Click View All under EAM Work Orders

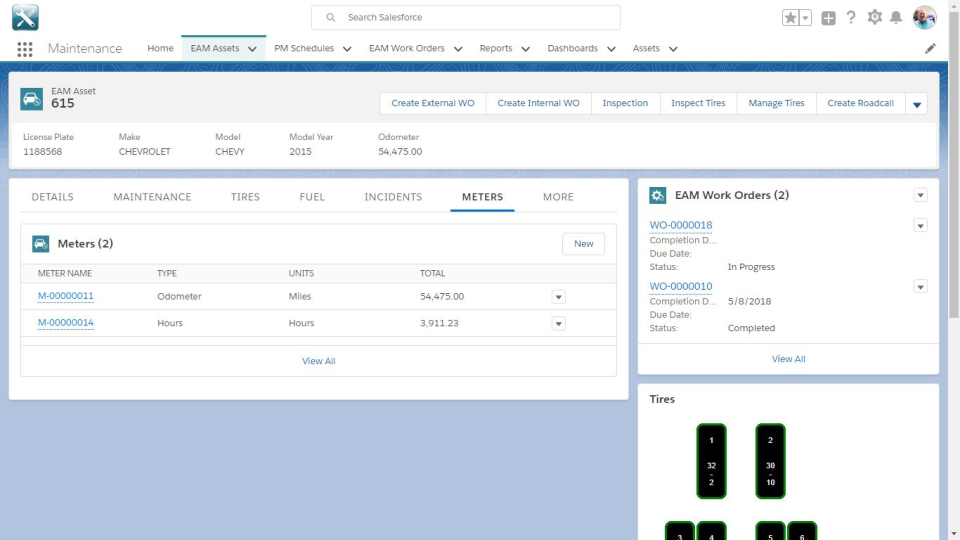(x=788, y=359)
